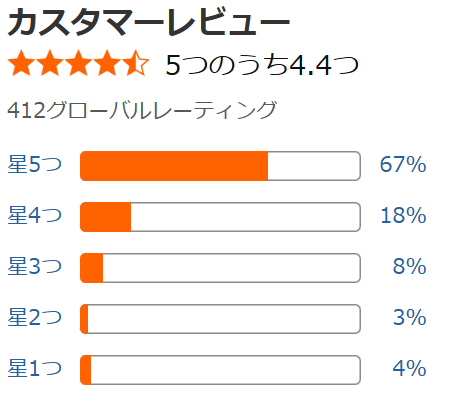Select the 8% percentage link

410,267
